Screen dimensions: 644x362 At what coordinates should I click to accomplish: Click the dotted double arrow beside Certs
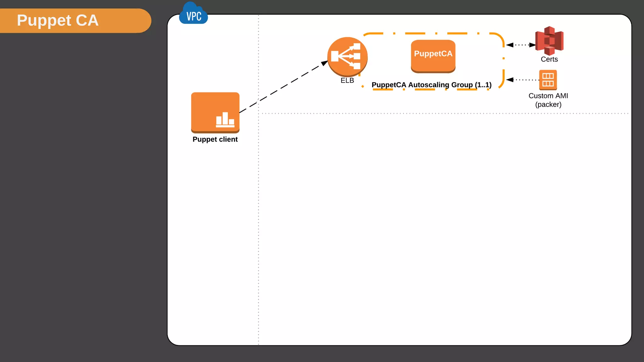(521, 45)
